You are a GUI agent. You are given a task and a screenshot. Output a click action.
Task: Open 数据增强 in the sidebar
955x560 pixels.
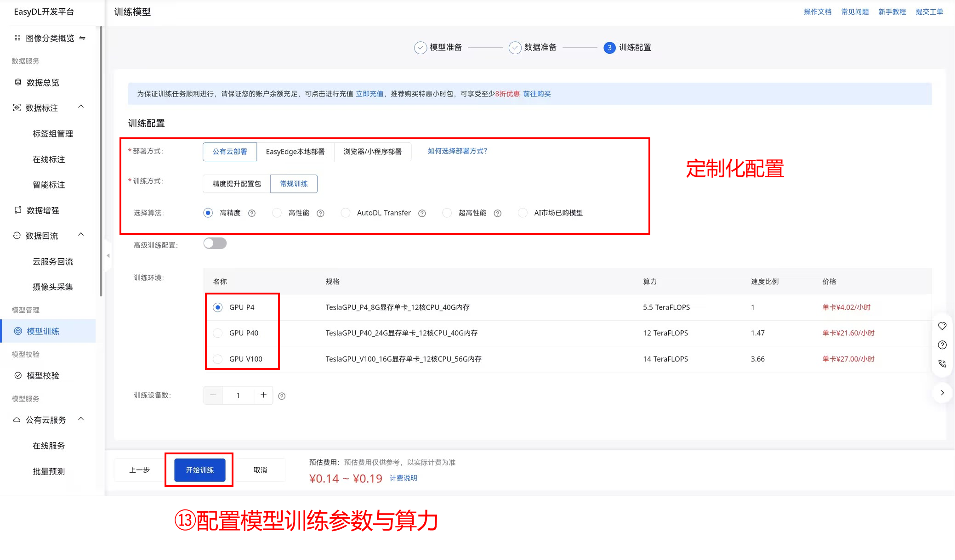pyautogui.click(x=42, y=210)
